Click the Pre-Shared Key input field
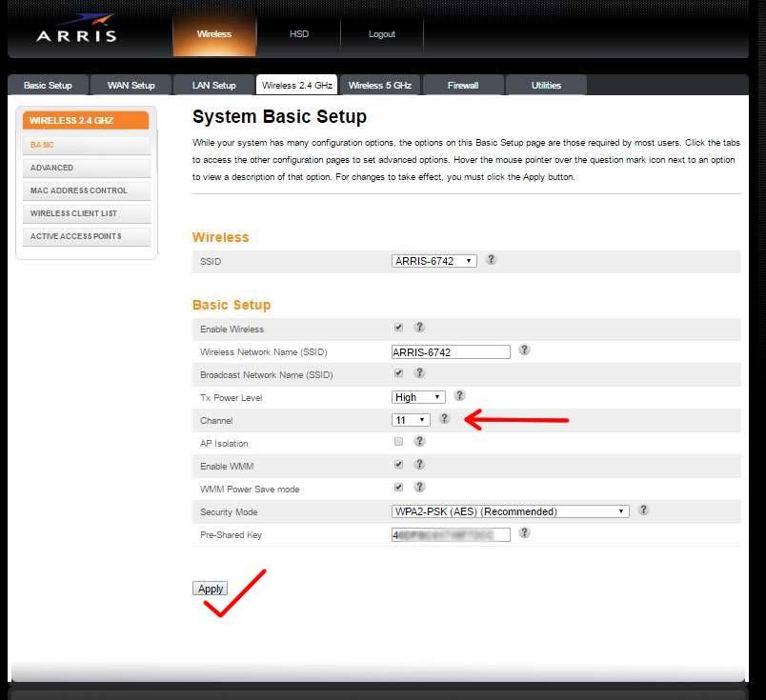766x700 pixels. pyautogui.click(x=451, y=535)
